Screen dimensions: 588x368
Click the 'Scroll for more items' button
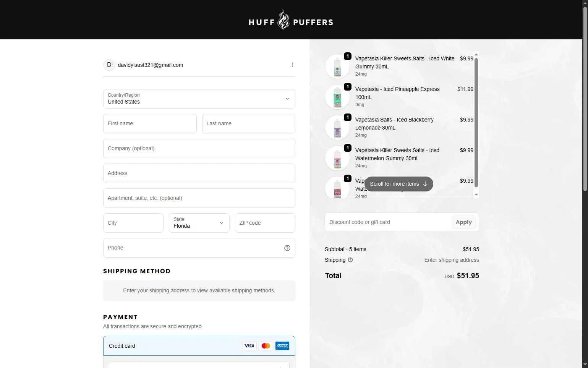tap(398, 184)
